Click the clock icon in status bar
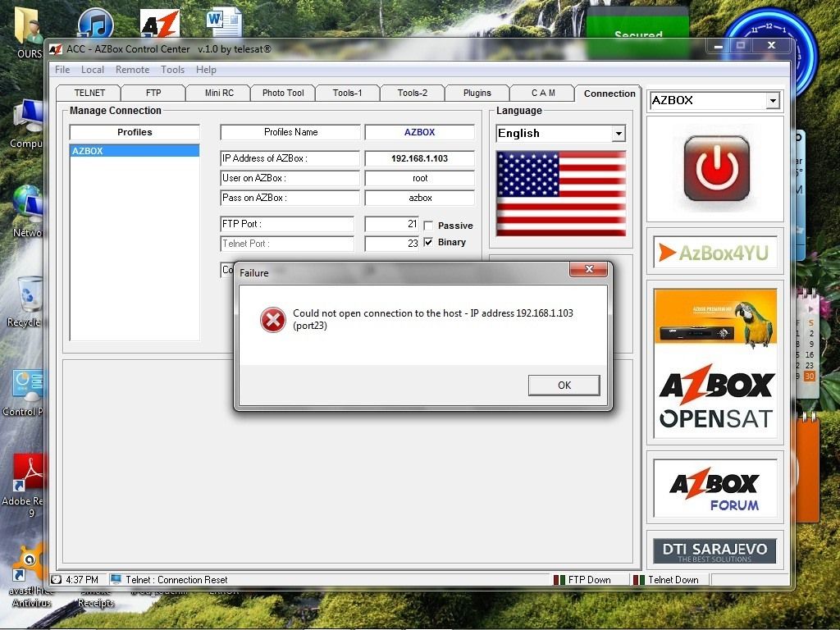 (57, 580)
